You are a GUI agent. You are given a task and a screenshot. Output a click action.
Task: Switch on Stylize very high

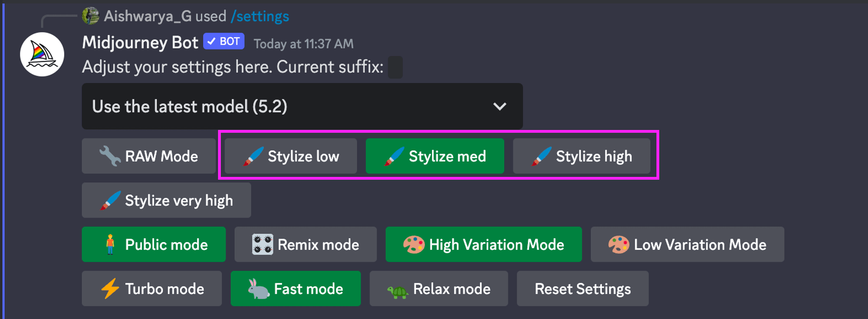166,200
